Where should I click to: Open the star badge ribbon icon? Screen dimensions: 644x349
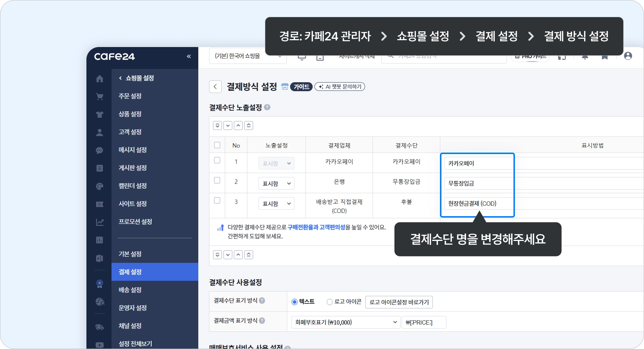click(100, 284)
